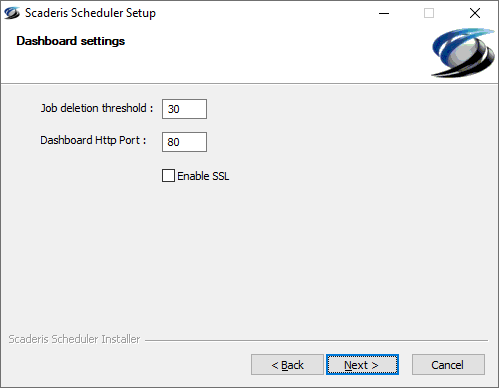The height and width of the screenshot is (388, 499).
Task: Click the footer separator line beside installer text
Action: click(x=316, y=340)
